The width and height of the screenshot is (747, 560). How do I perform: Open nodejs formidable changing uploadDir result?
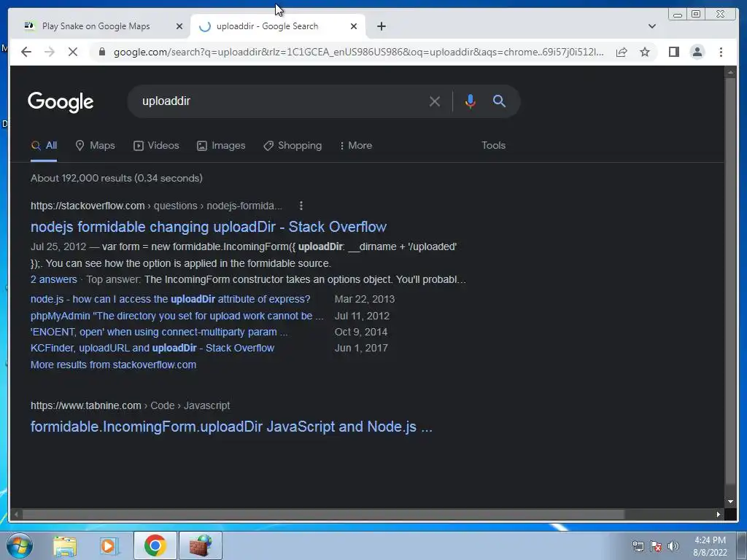208,227
